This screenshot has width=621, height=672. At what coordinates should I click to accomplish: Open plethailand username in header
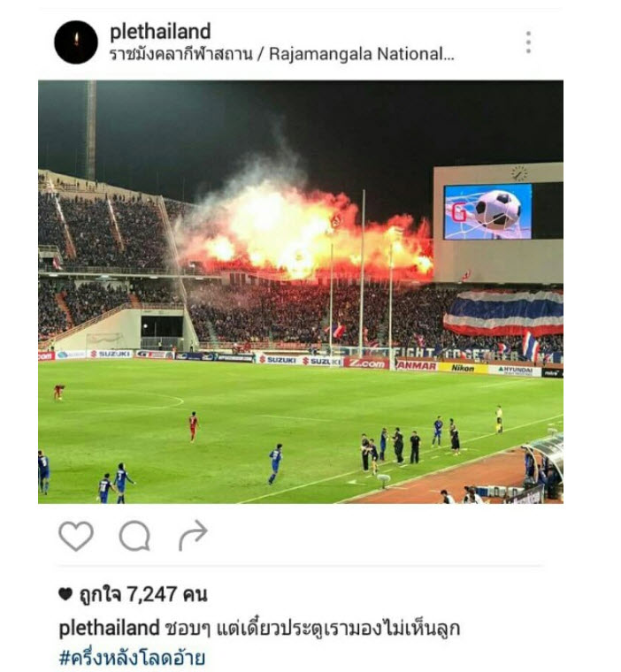(160, 32)
